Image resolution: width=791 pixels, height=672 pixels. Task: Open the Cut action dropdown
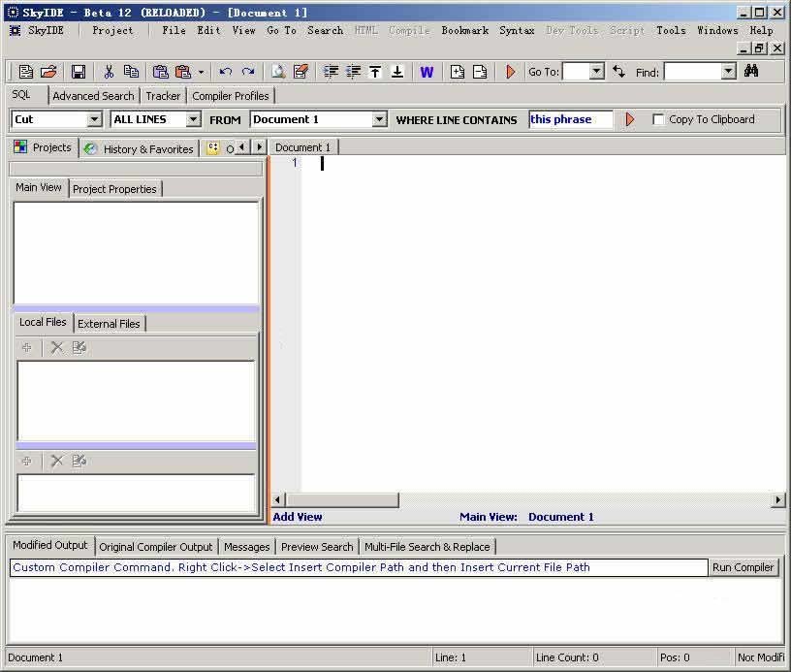click(94, 119)
